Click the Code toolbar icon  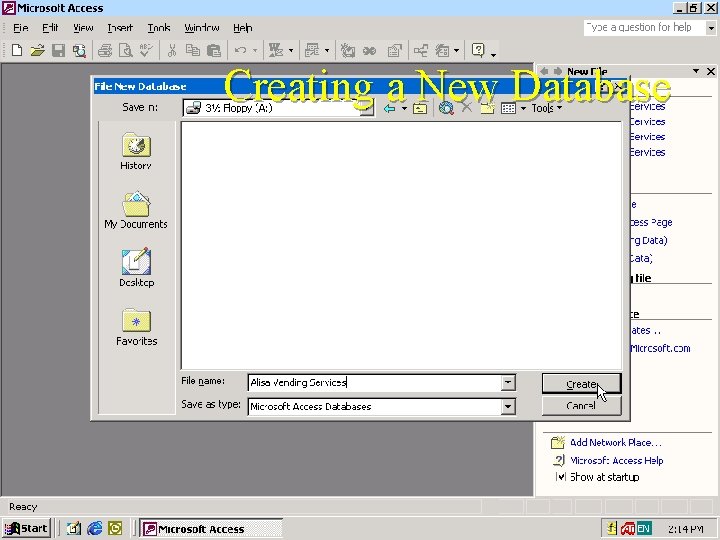coord(348,50)
